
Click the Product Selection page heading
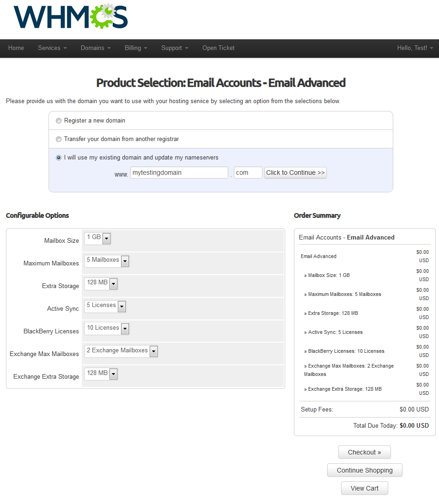(221, 83)
